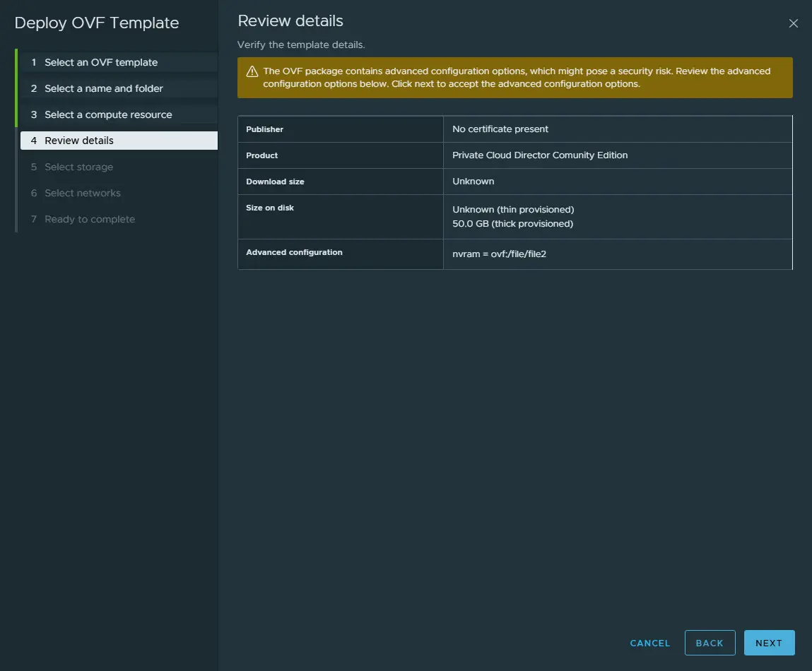The height and width of the screenshot is (671, 812).
Task: Click the 50.0 GB thick provisioned text
Action: pyautogui.click(x=512, y=224)
